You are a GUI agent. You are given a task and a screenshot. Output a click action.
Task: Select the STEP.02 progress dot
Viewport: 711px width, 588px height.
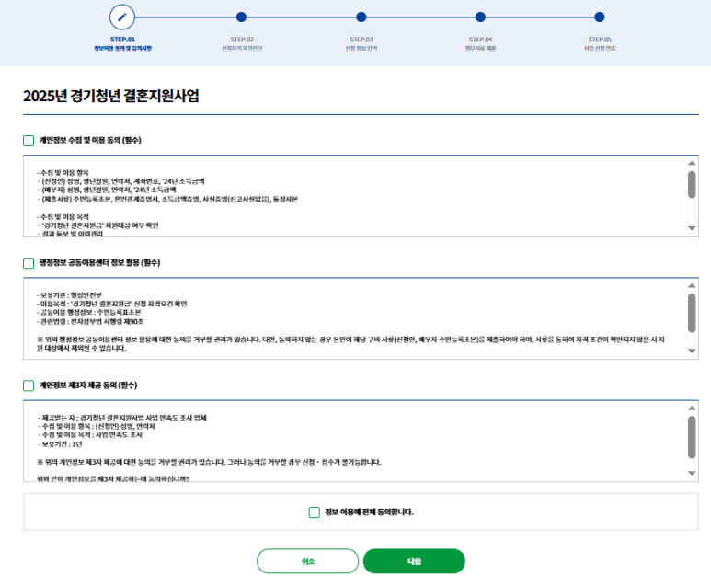241,17
